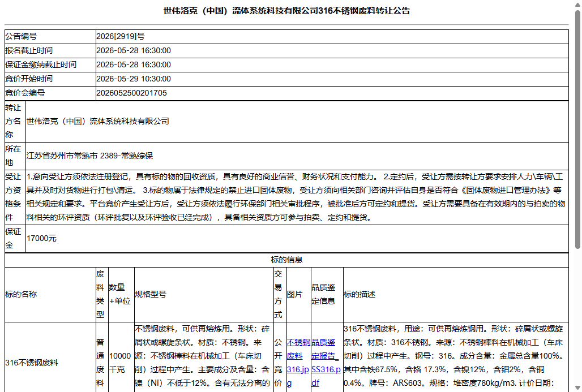This screenshot has height=392, width=582.
Task: Select the announcement number 2026[2919]号
Action: click(x=120, y=36)
